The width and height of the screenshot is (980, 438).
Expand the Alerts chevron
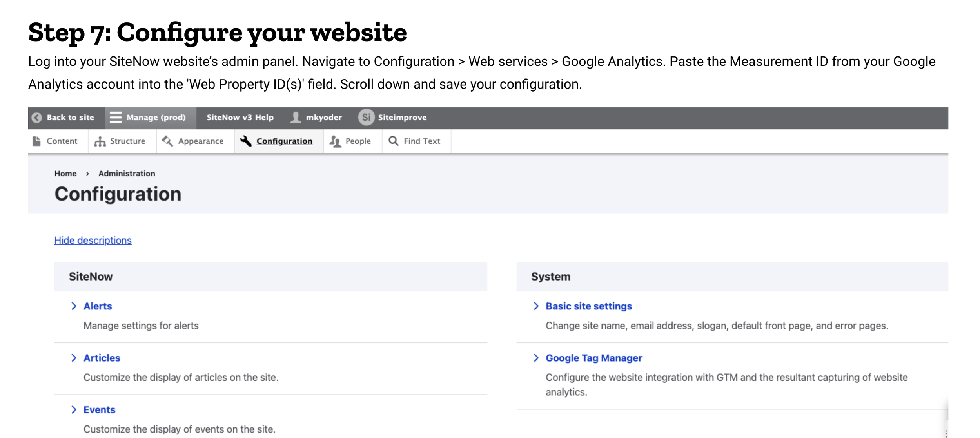click(74, 306)
